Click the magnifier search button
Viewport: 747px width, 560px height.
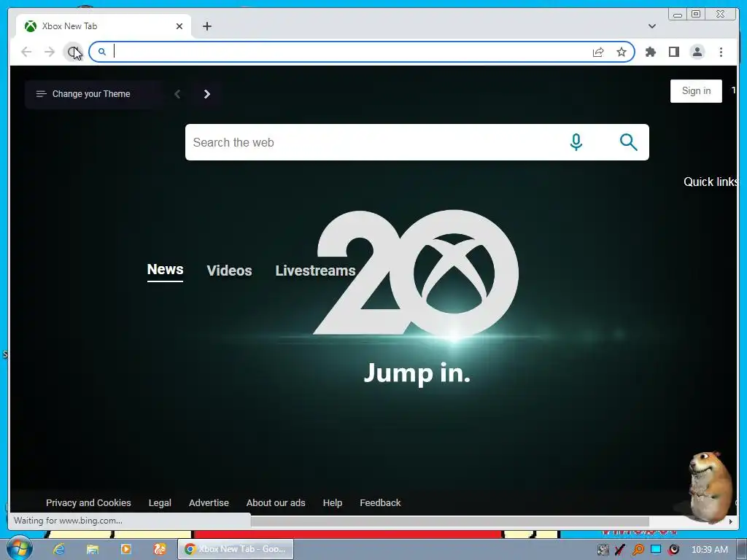click(628, 142)
